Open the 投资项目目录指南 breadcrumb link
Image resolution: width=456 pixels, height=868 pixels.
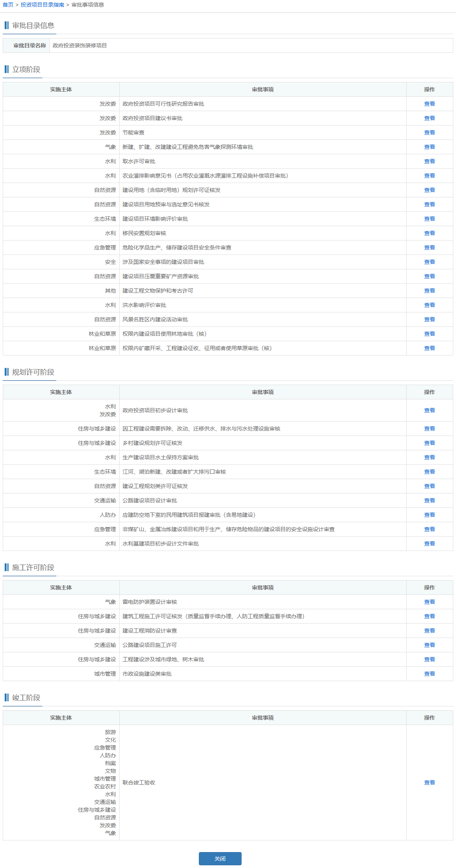[42, 5]
